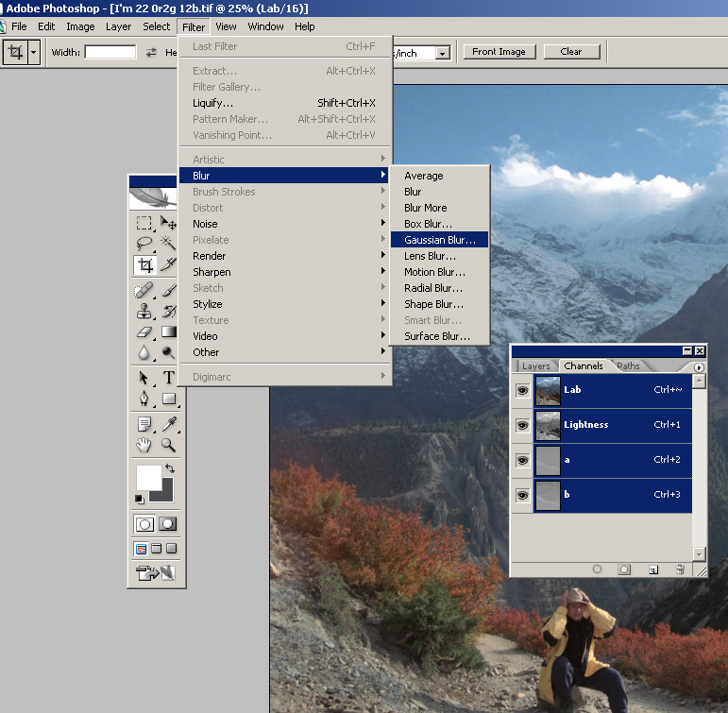
Task: Hide the Lightness channel eye icon
Action: (521, 425)
